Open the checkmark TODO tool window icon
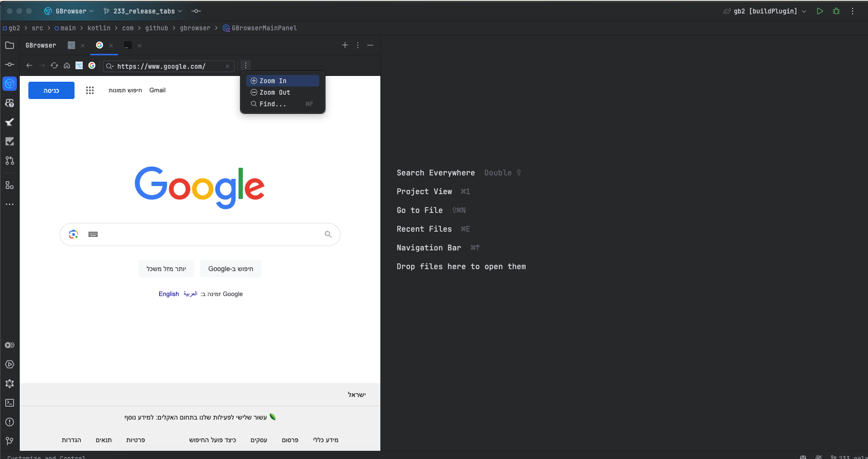The image size is (868, 459). pyautogui.click(x=10, y=141)
